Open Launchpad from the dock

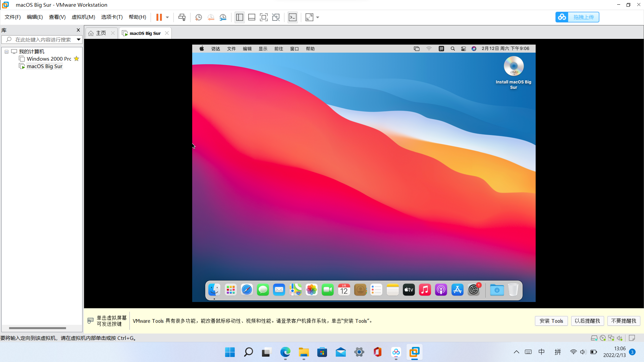tap(230, 290)
